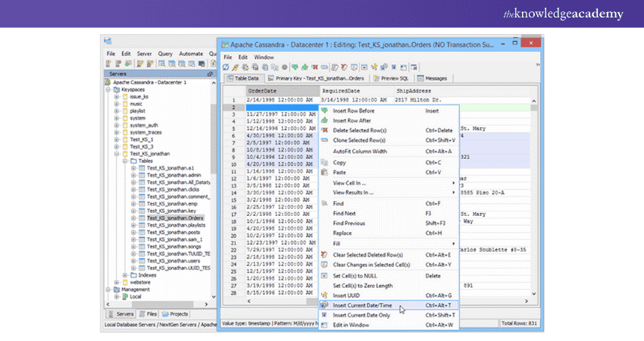Select Edit in Window menu entry
The image size is (644, 341).
click(x=389, y=325)
